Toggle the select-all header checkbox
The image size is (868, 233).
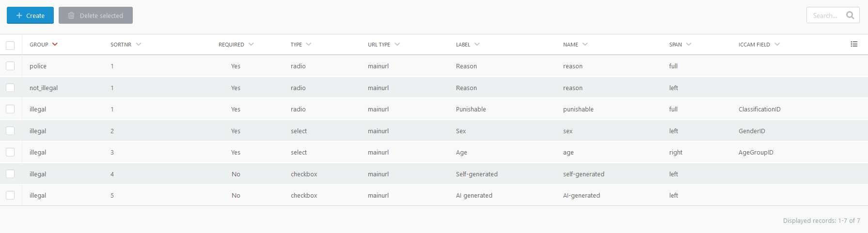tap(10, 45)
